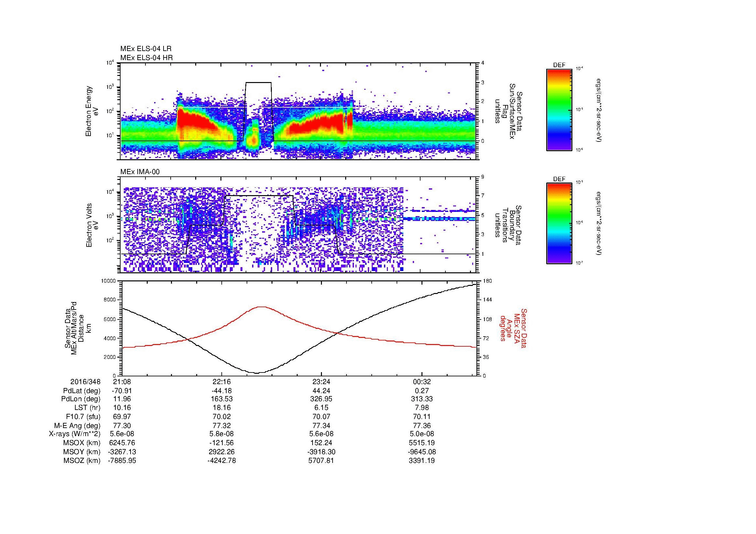Click the date label '2016/348'
Viewport: 756px width, 534px height.
point(85,382)
